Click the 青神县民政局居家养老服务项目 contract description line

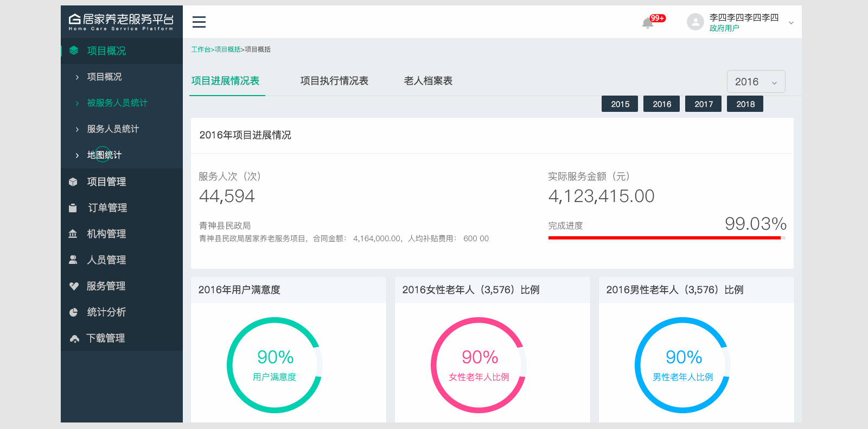(344, 238)
